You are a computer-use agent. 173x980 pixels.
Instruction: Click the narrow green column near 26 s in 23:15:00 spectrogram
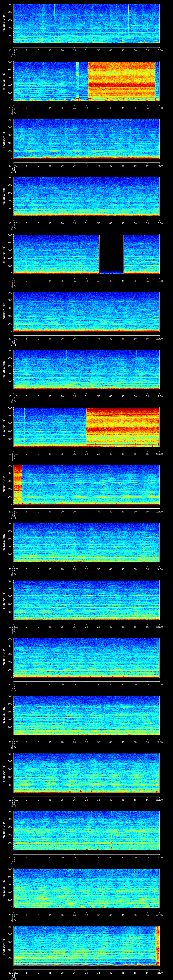click(x=78, y=81)
